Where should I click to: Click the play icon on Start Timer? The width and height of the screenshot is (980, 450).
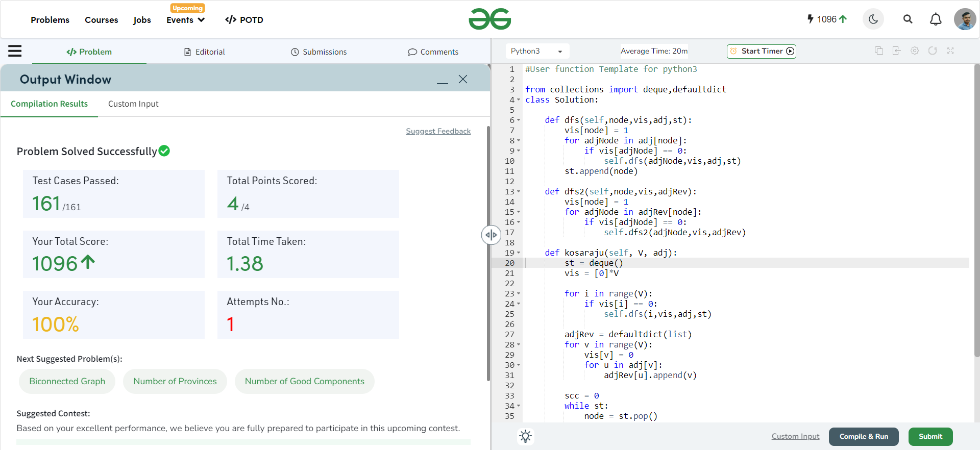pos(790,51)
